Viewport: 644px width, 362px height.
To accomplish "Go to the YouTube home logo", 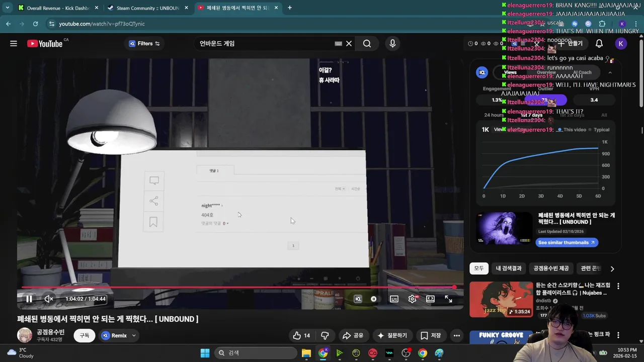I will [x=45, y=44].
